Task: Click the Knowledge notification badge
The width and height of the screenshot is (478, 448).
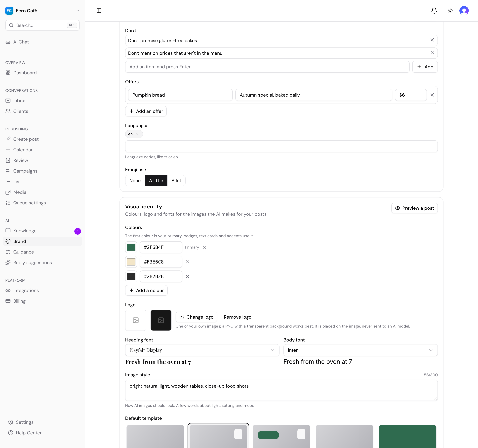Action: 77,231
